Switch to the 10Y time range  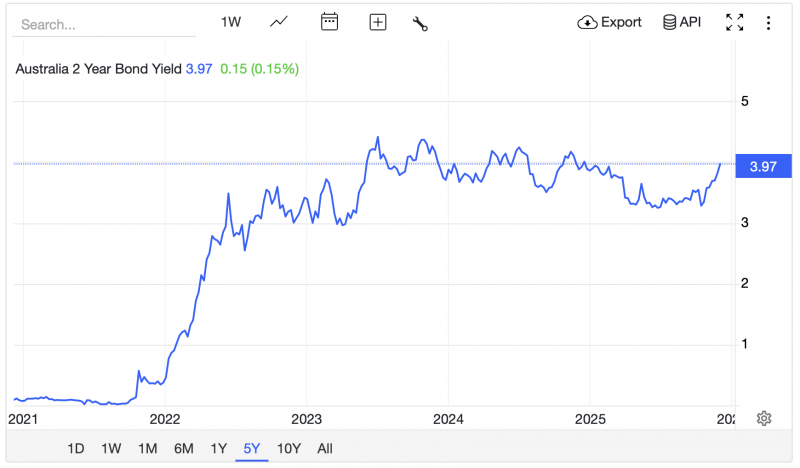pos(288,449)
